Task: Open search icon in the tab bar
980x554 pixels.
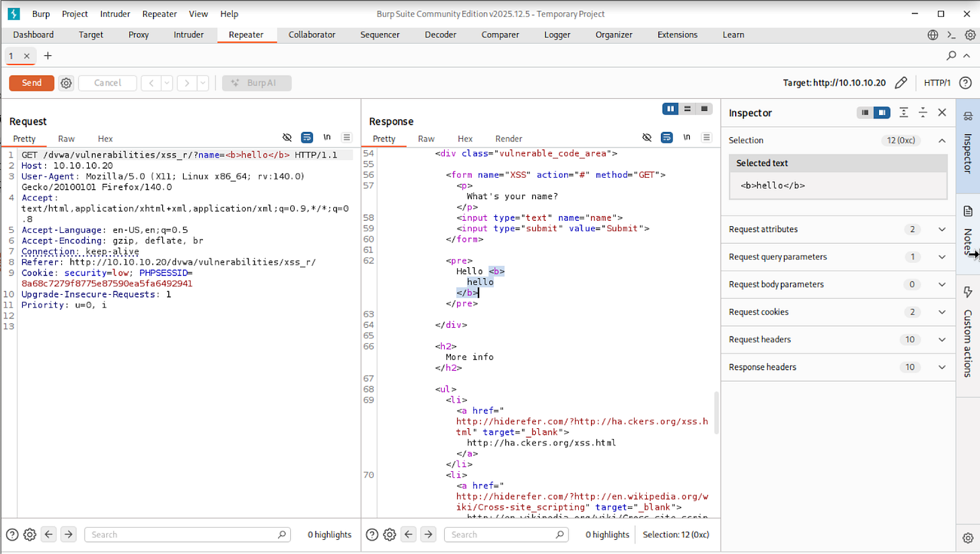Action: pyautogui.click(x=952, y=56)
